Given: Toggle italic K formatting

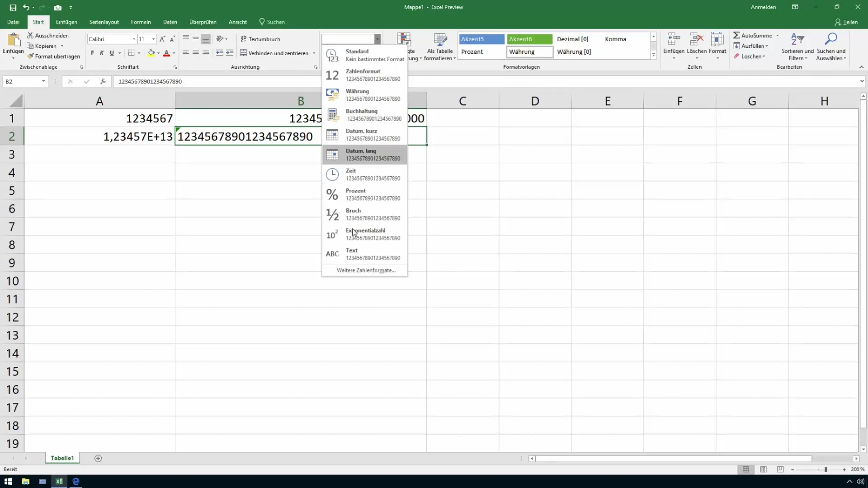Looking at the screenshot, I should coord(102,53).
